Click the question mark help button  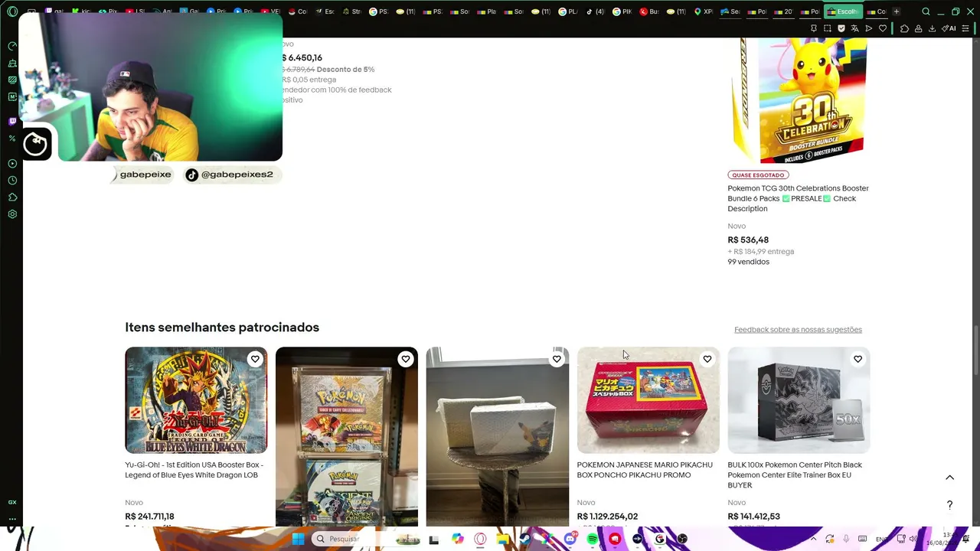949,505
